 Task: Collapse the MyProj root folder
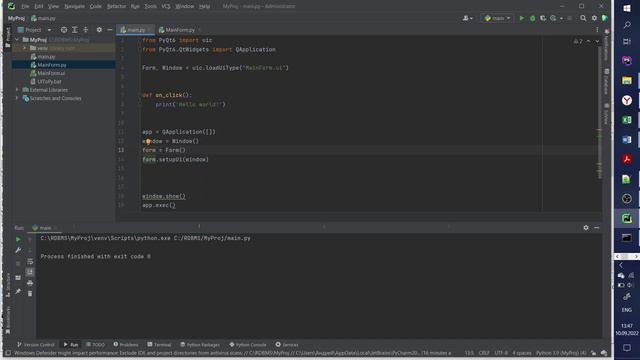point(17,40)
